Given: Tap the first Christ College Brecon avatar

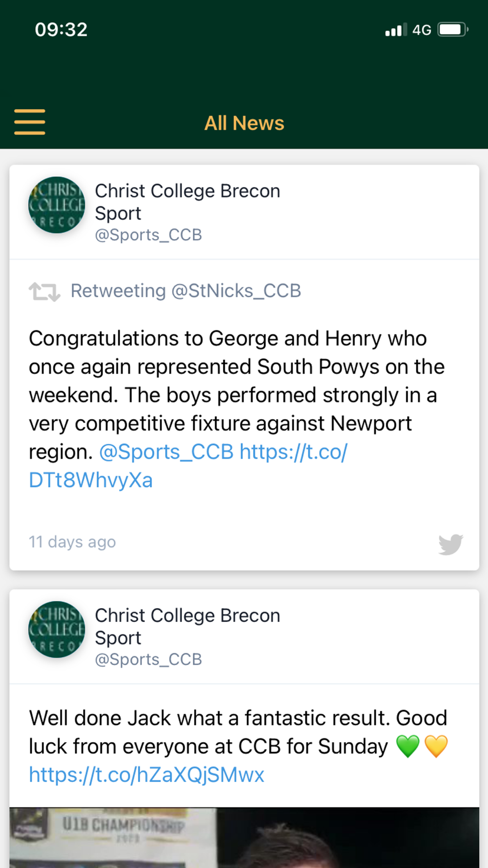Looking at the screenshot, I should tap(57, 205).
